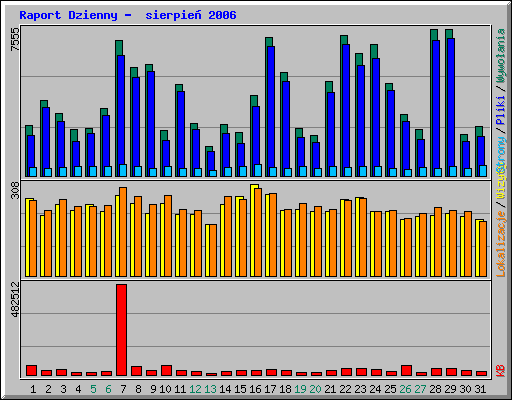Select the day 31 label on the x-axis

click(x=480, y=389)
